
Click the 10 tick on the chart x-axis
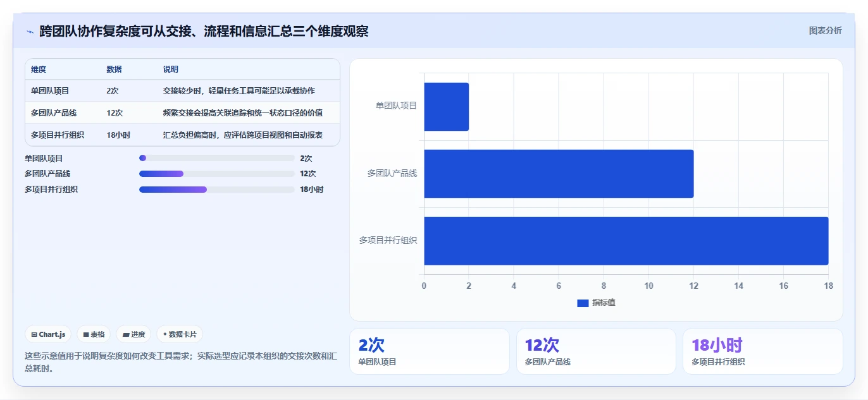click(x=648, y=286)
